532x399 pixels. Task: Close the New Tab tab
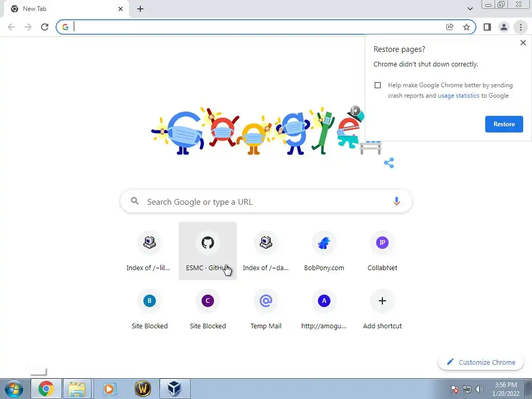coord(121,9)
